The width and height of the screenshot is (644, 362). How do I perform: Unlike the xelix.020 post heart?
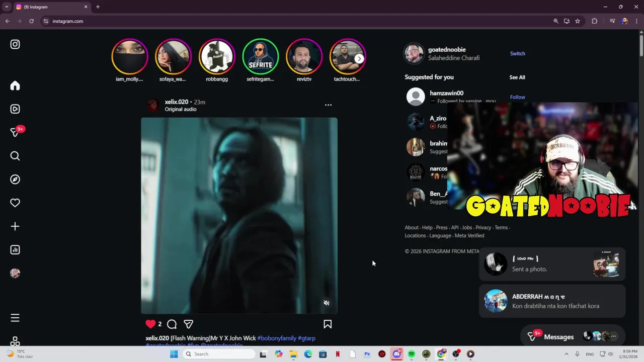click(x=150, y=324)
